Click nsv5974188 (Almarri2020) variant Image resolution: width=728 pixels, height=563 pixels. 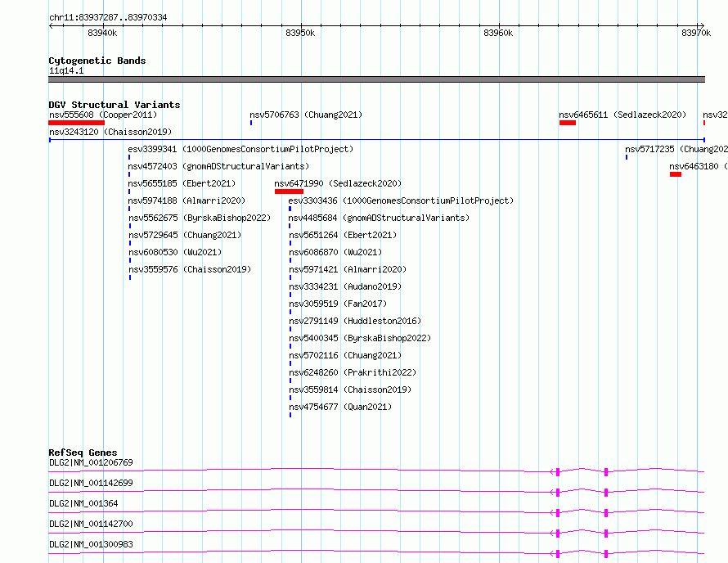click(x=186, y=200)
